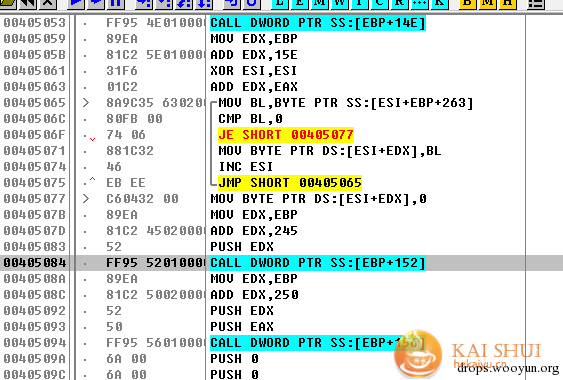Select ADD EDX,EAX instruction
The height and width of the screenshot is (380, 563).
254,87
